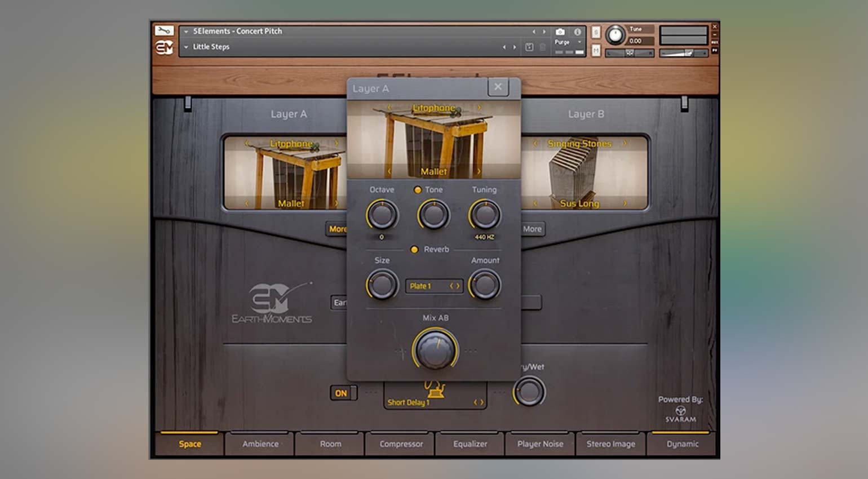Adjust the reverb Amount knob

485,285
